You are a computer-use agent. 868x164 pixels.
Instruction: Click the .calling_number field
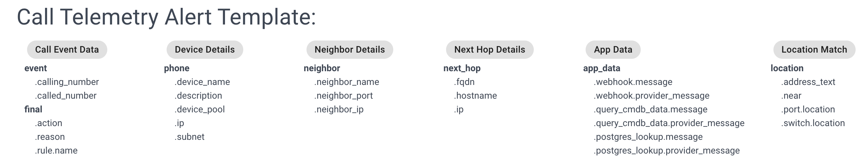(67, 82)
